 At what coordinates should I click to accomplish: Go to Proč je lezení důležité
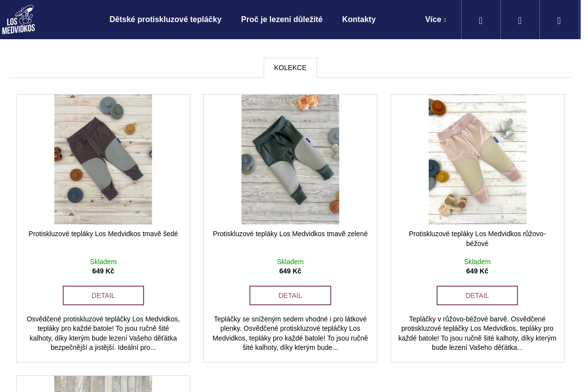[x=282, y=20]
